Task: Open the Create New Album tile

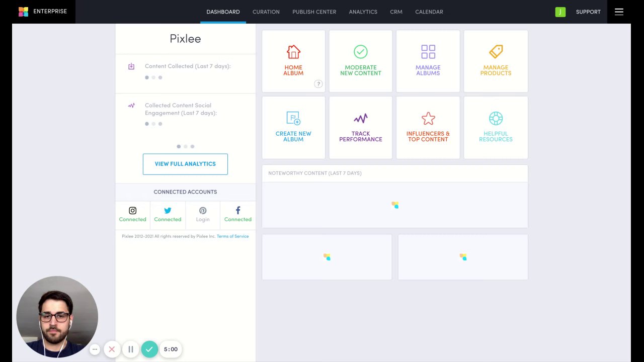Action: coord(293,128)
